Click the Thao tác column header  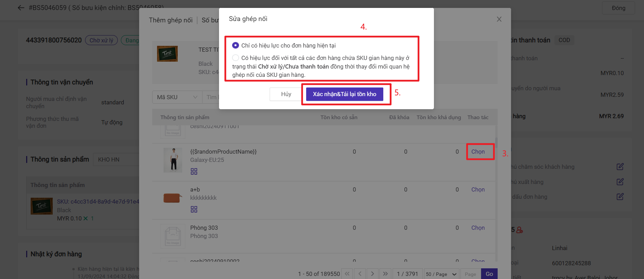point(478,117)
